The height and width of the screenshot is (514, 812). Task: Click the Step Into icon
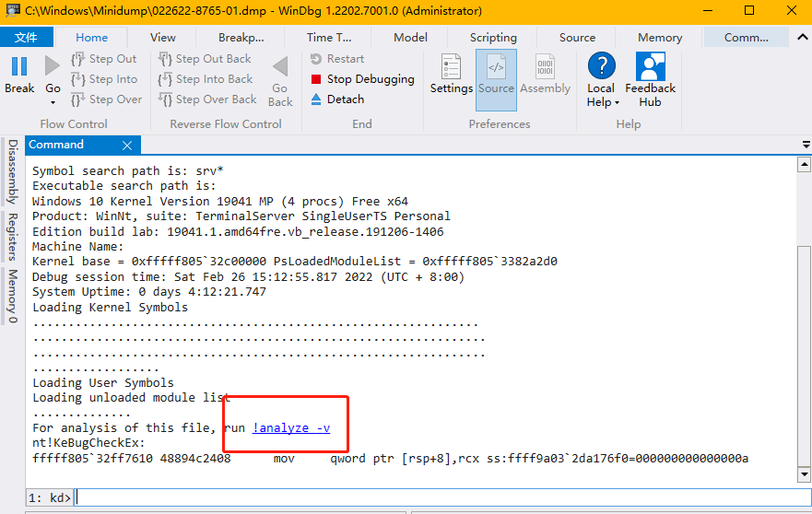pyautogui.click(x=78, y=80)
